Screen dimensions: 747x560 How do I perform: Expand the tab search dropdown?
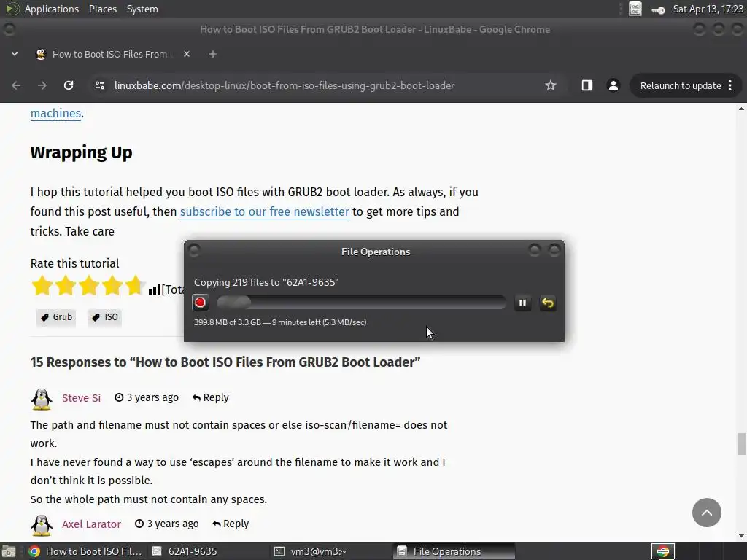click(15, 54)
